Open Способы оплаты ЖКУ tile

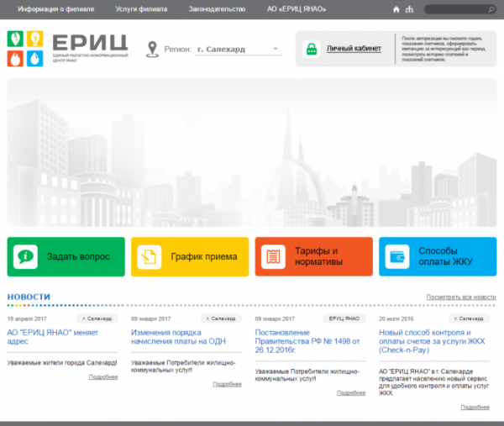[x=438, y=256]
